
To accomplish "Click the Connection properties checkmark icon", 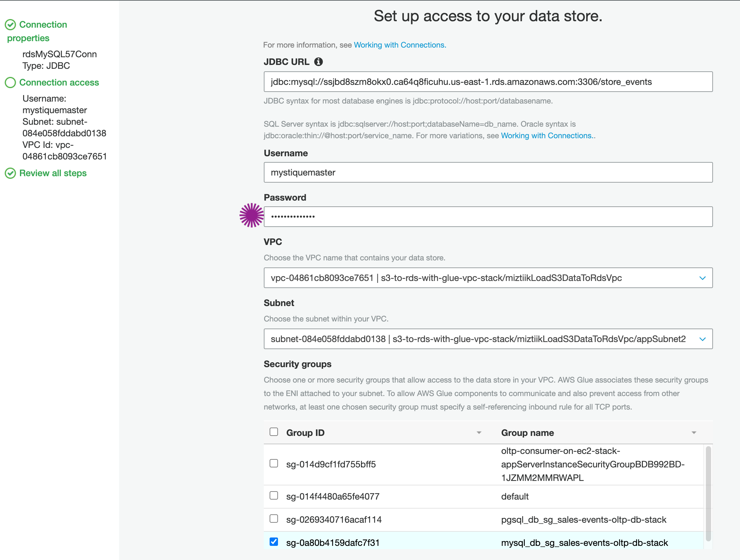I will click(10, 25).
